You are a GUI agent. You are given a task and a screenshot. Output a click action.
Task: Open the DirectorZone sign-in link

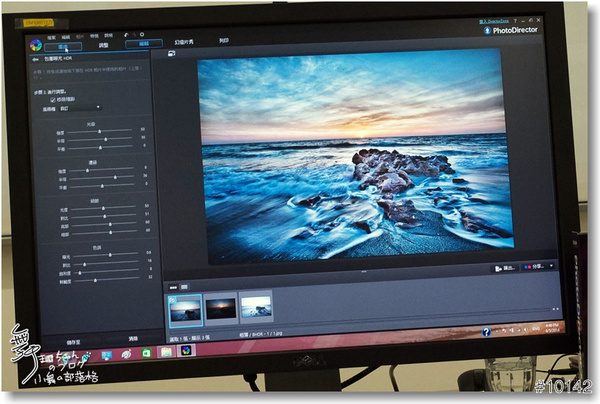(494, 21)
